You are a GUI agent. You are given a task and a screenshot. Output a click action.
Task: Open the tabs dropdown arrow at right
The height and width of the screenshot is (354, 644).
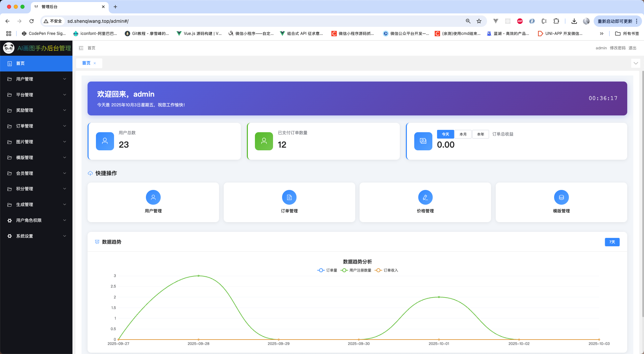pyautogui.click(x=636, y=63)
